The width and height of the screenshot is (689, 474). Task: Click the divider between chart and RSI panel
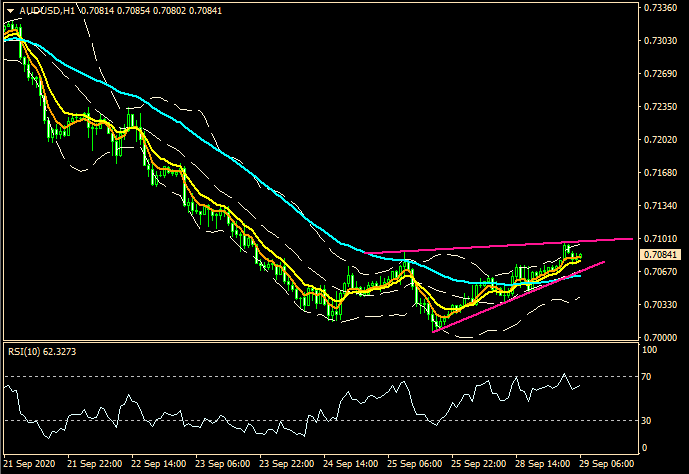(318, 343)
